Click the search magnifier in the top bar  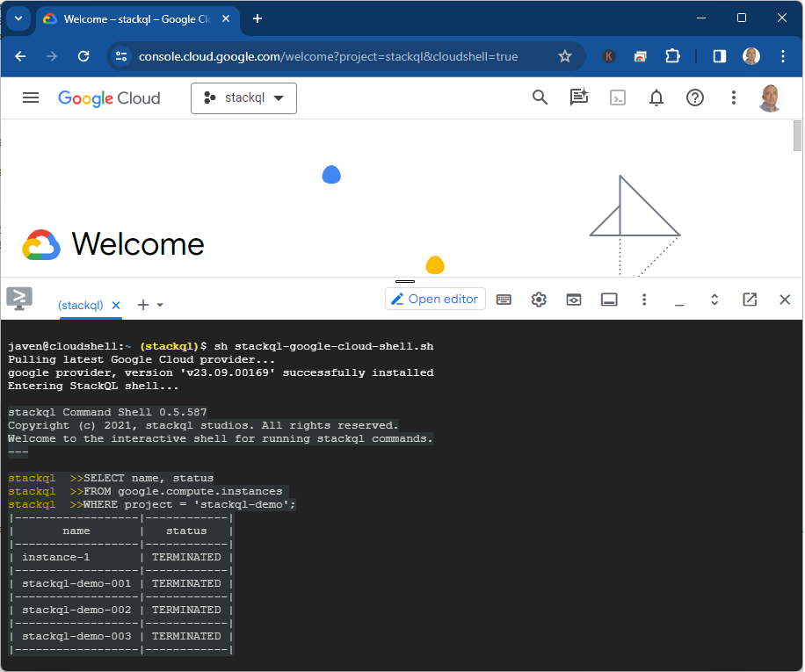click(x=540, y=98)
